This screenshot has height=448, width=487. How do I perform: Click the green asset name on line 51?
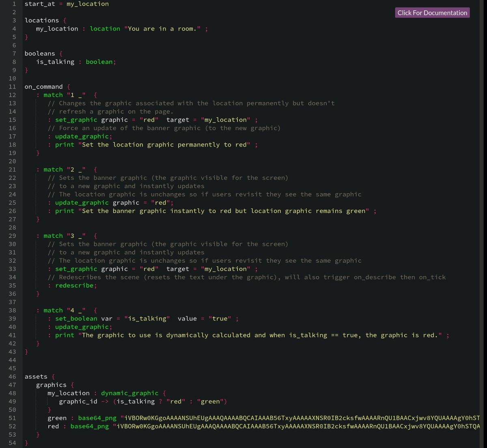(57, 418)
